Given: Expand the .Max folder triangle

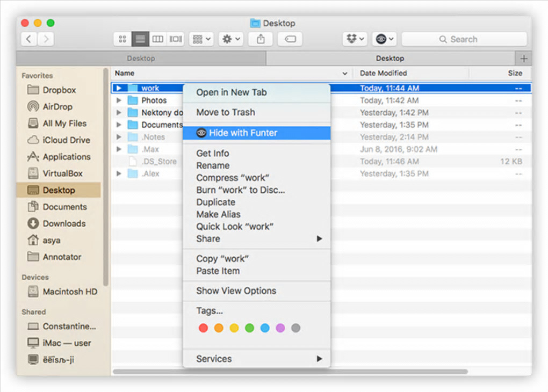Looking at the screenshot, I should (x=119, y=149).
